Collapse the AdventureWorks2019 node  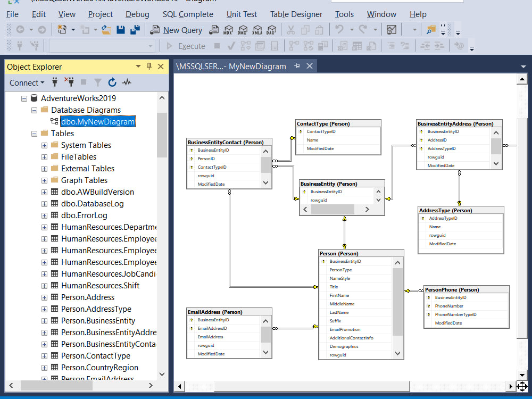click(24, 98)
